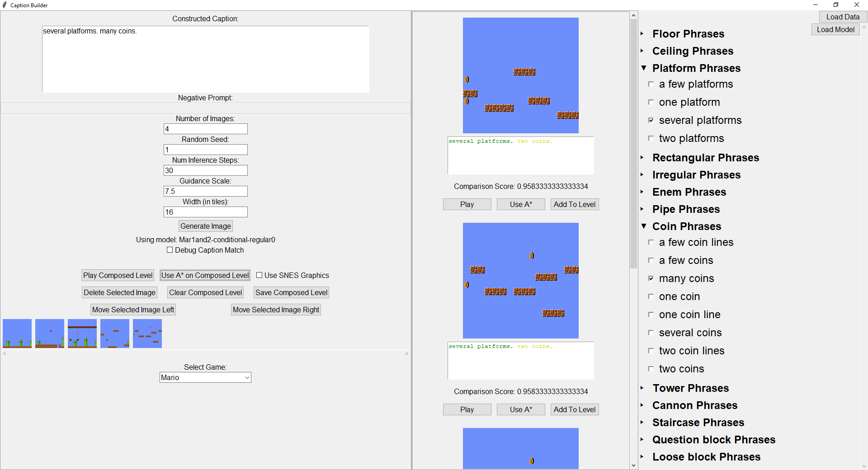Click the Number of Images field
This screenshot has height=470, width=868.
tap(206, 129)
